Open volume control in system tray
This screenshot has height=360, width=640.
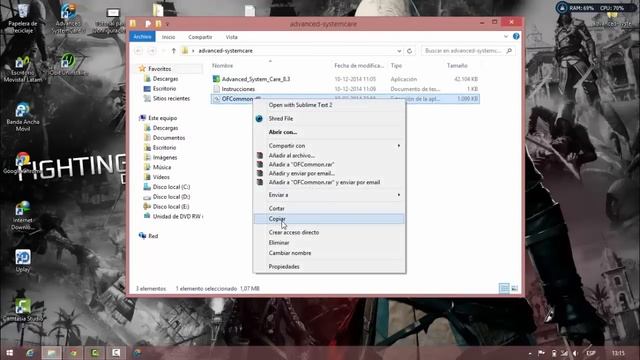(575, 353)
